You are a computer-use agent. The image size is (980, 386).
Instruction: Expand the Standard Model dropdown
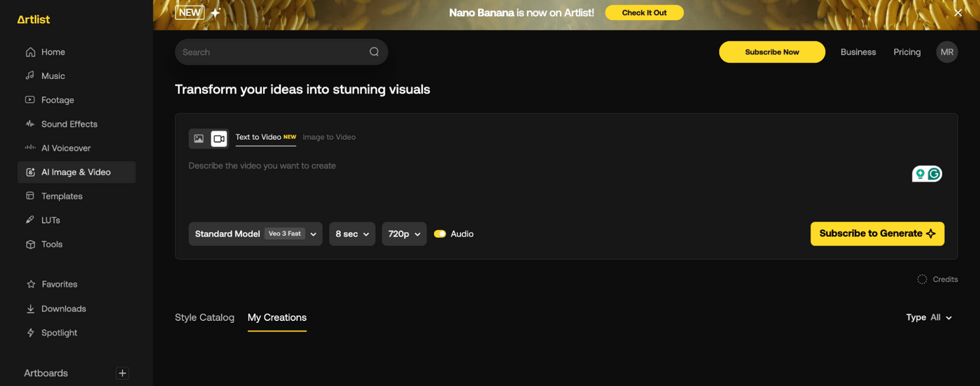point(255,234)
